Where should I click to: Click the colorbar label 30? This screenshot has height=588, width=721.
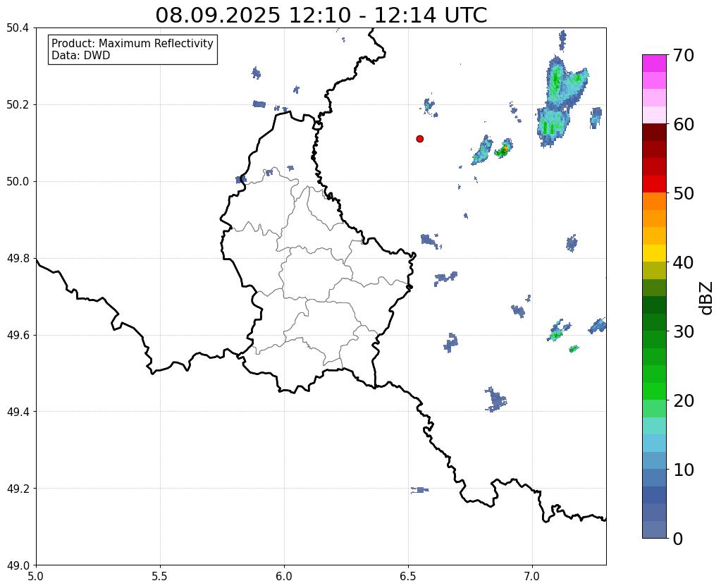pyautogui.click(x=684, y=331)
